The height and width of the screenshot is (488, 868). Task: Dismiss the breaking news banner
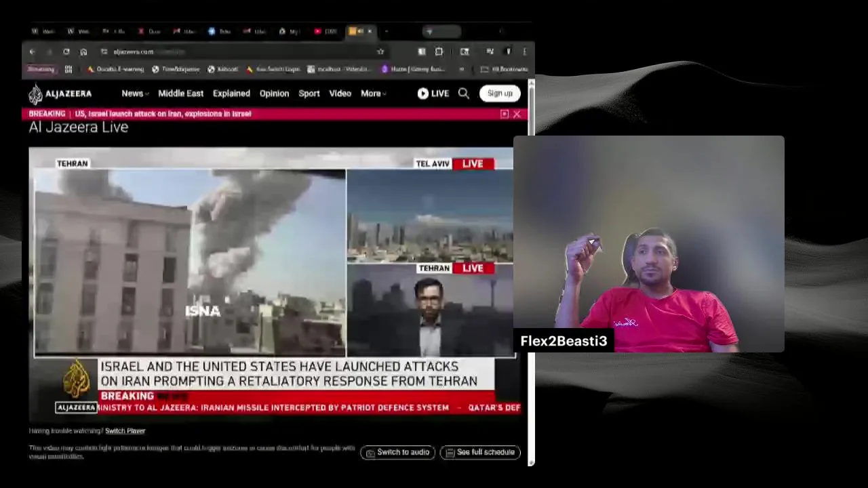tap(517, 114)
